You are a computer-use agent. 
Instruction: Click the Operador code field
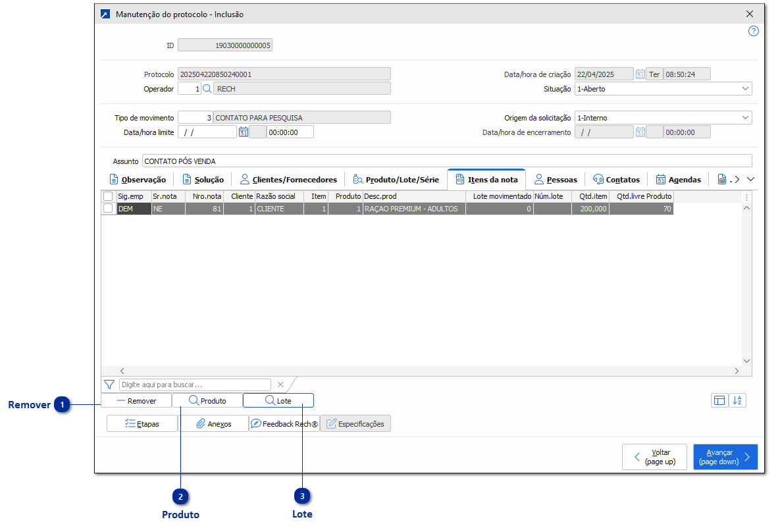coord(190,89)
